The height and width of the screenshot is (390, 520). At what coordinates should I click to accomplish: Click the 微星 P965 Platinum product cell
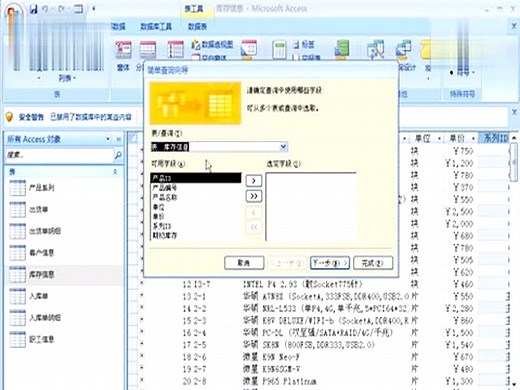(x=279, y=381)
